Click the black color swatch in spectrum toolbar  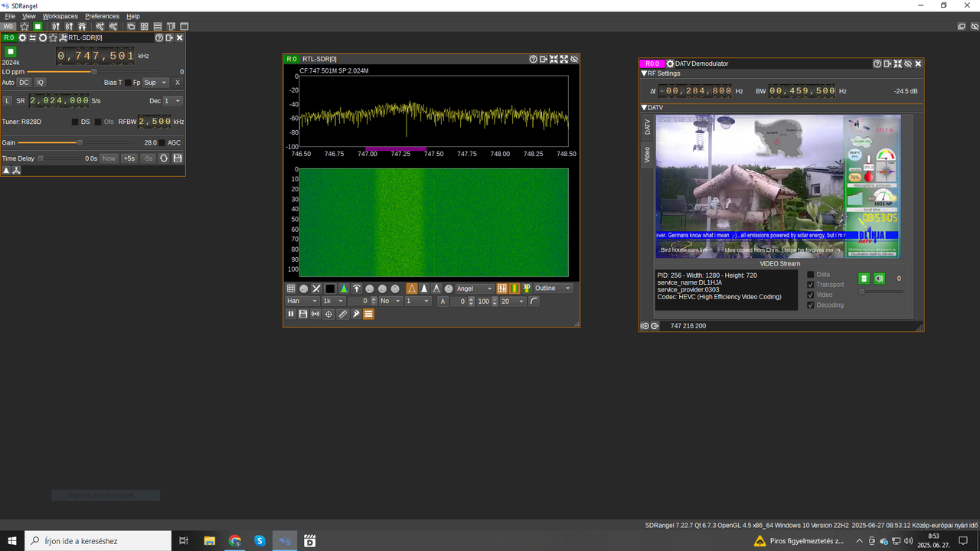[330, 289]
